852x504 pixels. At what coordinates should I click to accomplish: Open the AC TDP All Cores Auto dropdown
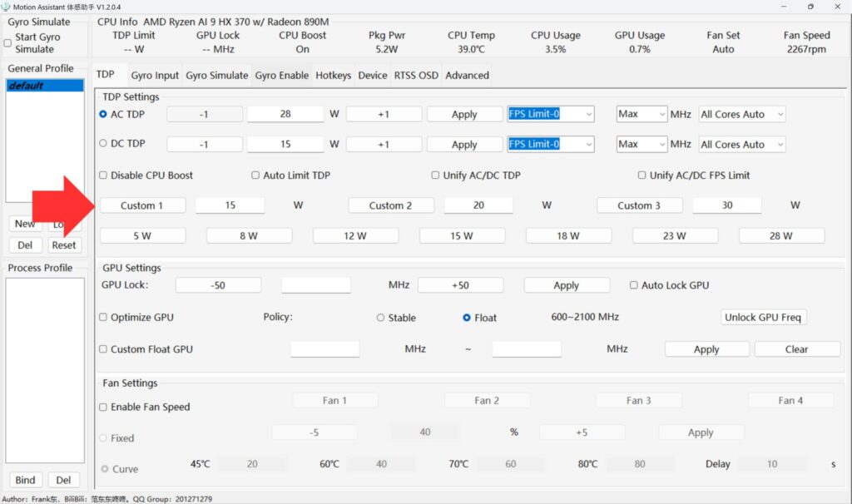pos(742,114)
